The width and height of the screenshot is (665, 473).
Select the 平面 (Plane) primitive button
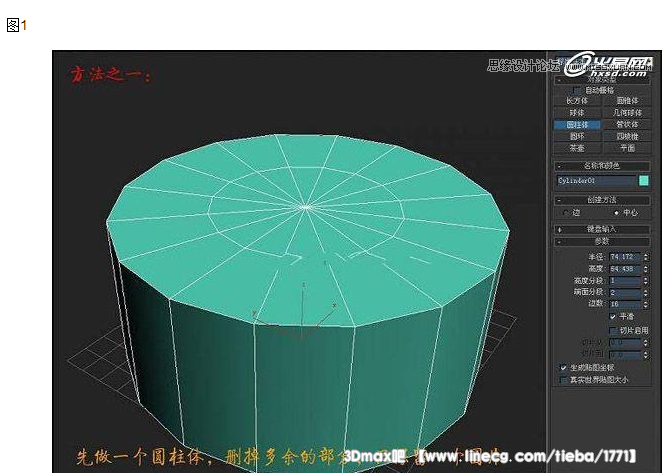click(x=627, y=148)
